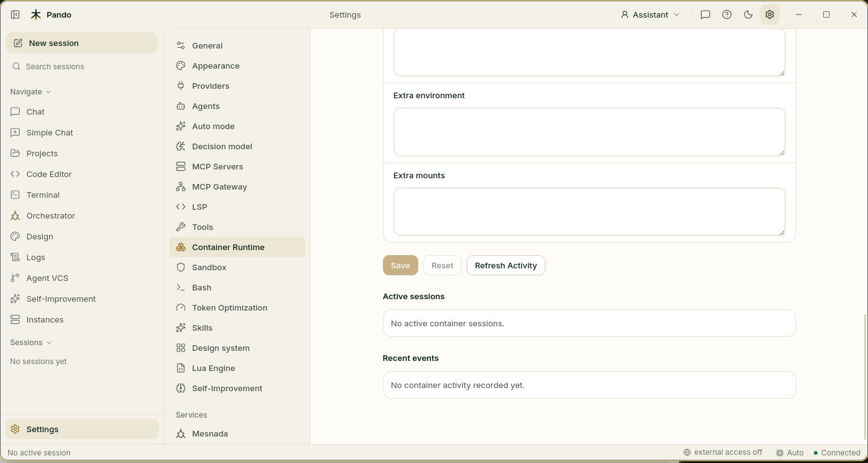This screenshot has width=868, height=463.
Task: Open Chat in the navigation
Action: (82, 111)
